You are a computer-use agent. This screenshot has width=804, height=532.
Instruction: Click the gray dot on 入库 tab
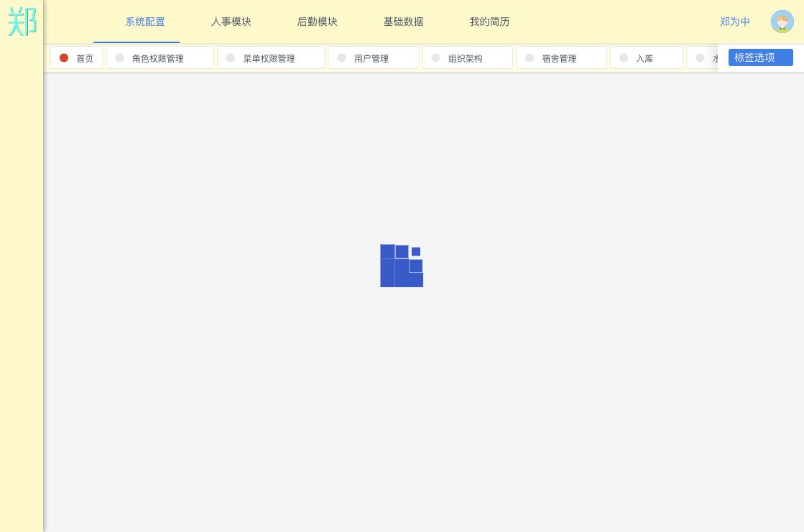[x=624, y=58]
